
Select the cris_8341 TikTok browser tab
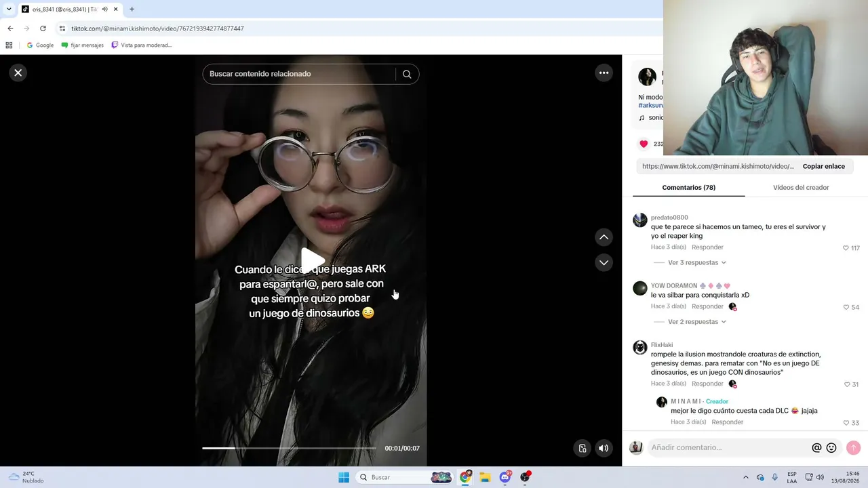(64, 9)
